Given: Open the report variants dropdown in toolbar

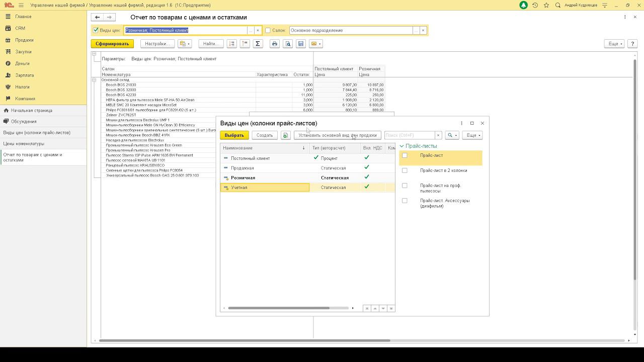Looking at the screenshot, I should [x=185, y=44].
